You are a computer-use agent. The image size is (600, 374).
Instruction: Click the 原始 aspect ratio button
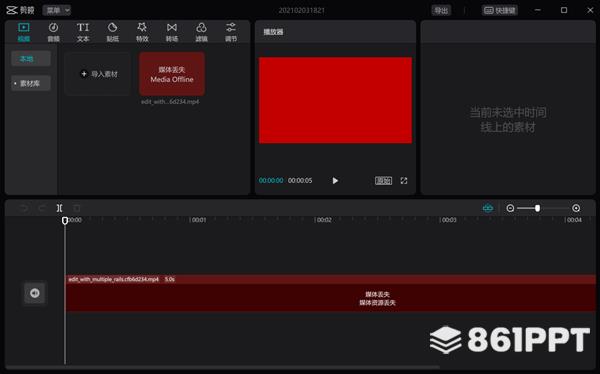(x=383, y=181)
